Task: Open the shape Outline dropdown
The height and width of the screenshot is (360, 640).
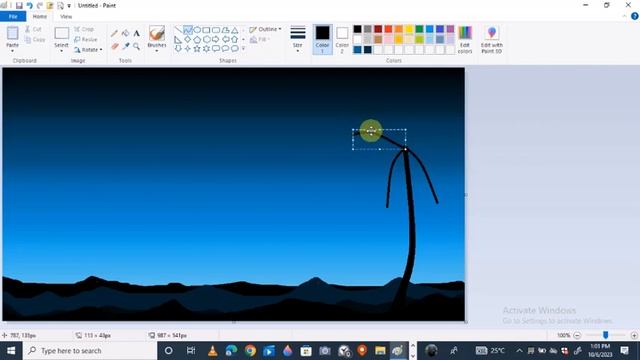Action: [265, 29]
